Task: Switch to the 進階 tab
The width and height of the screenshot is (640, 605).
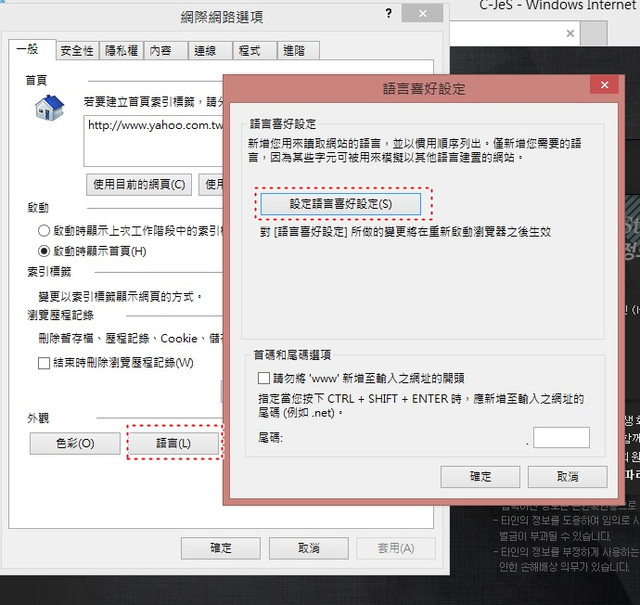Action: tap(298, 51)
